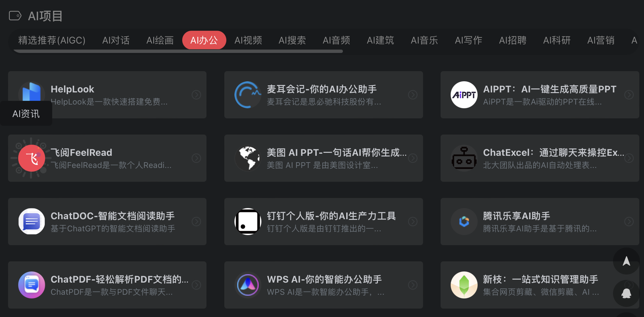This screenshot has height=317, width=644.
Task: Open 新枝: 一站式知识管理助手 title link
Action: [x=541, y=279]
